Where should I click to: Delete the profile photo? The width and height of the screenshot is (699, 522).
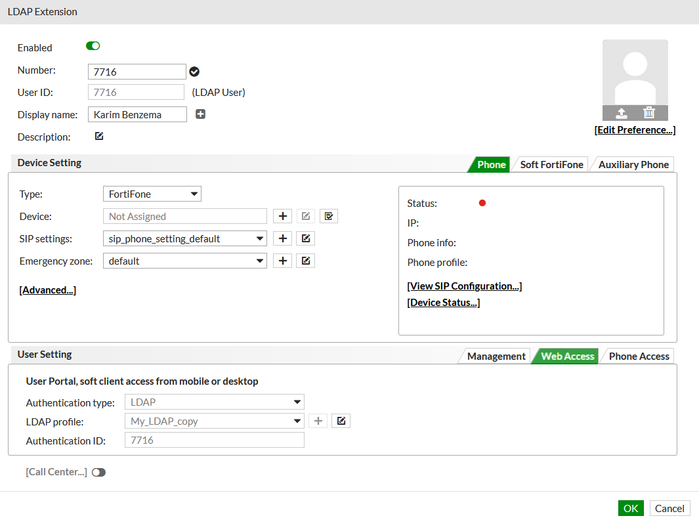click(649, 113)
